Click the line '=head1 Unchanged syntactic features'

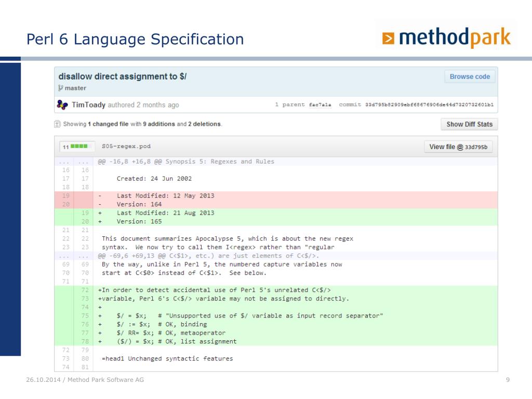click(x=276, y=358)
